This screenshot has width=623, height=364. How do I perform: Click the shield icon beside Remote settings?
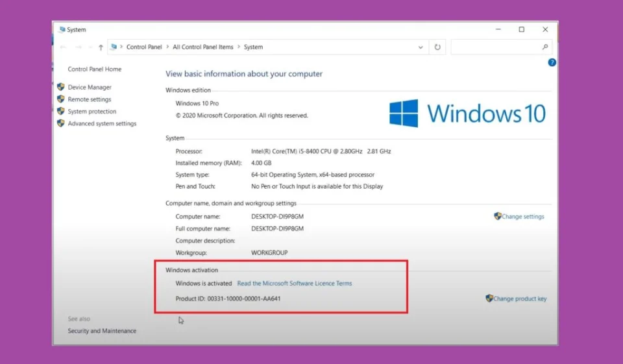61,99
